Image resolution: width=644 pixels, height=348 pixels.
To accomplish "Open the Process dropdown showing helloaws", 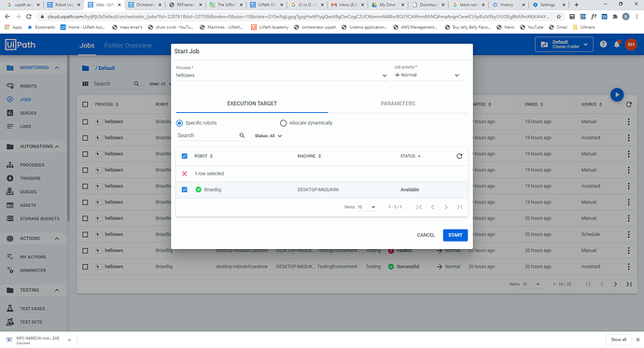I will tap(282, 75).
